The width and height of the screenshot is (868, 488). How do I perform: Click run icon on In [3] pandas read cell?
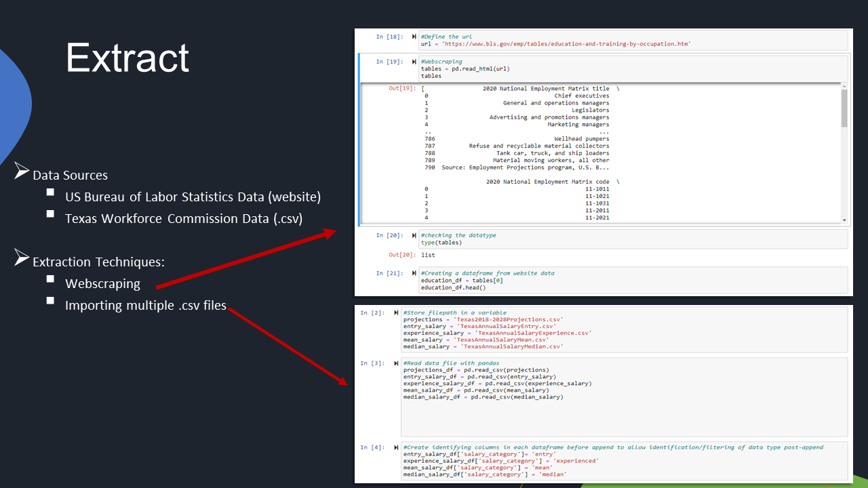[397, 363]
